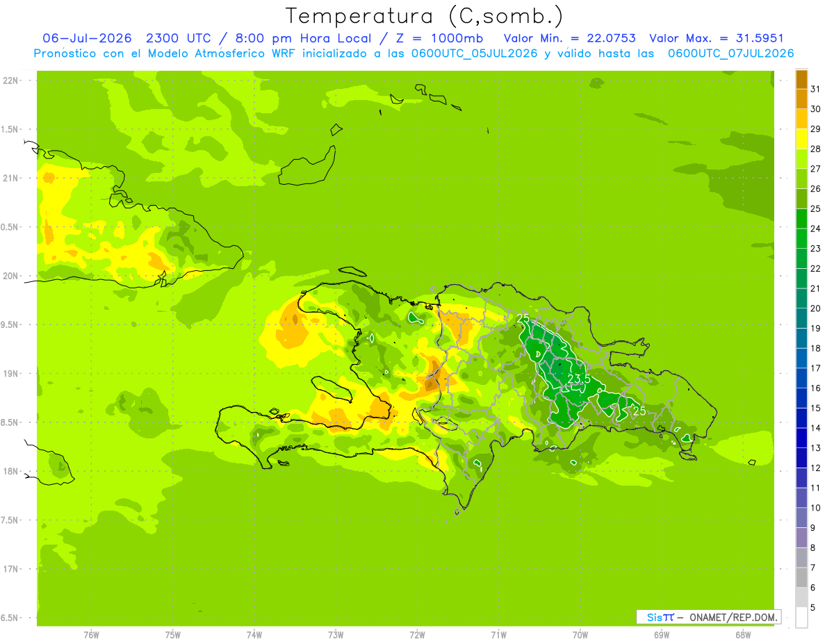
Task: Click the '19N' latitude axis label
Action: [x=10, y=373]
